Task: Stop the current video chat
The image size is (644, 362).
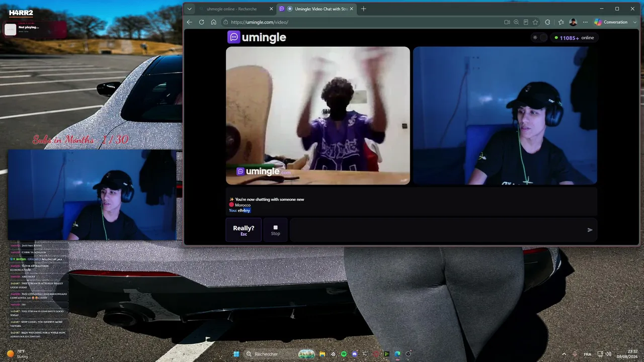Action: (x=276, y=230)
